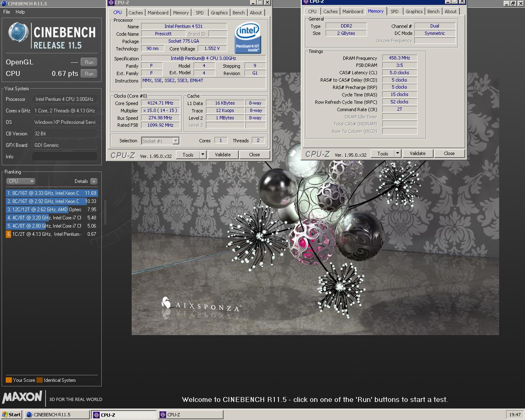Click the Bus Speed value 274.98 MHz
The width and height of the screenshot is (525, 420).
160,118
